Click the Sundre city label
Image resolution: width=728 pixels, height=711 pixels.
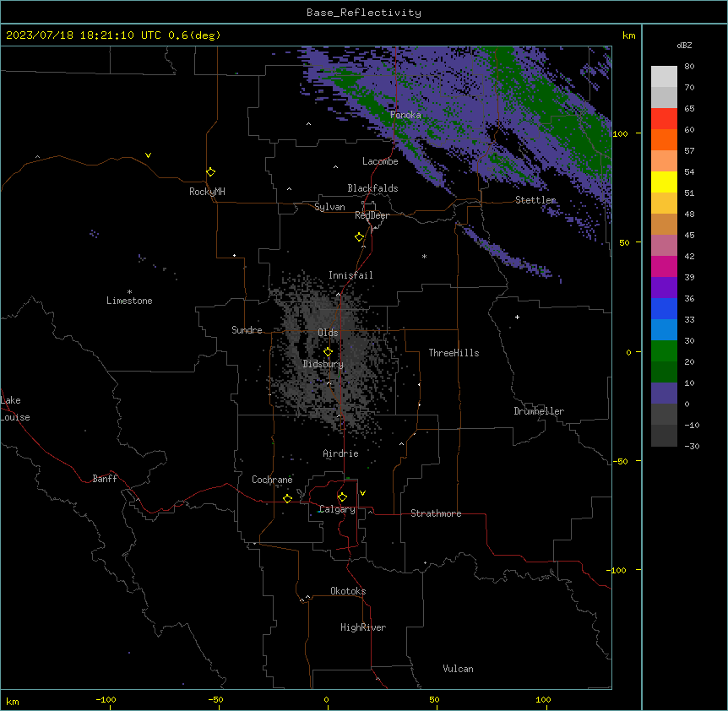(x=247, y=330)
